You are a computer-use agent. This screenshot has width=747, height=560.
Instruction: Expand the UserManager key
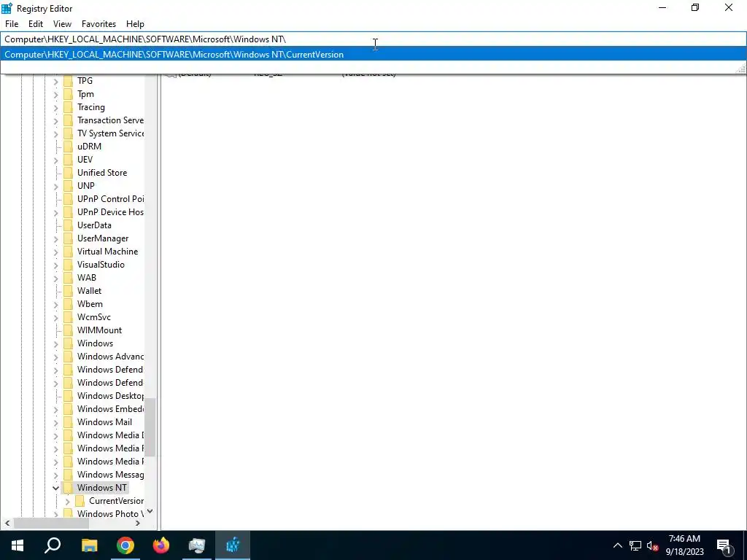coord(55,238)
